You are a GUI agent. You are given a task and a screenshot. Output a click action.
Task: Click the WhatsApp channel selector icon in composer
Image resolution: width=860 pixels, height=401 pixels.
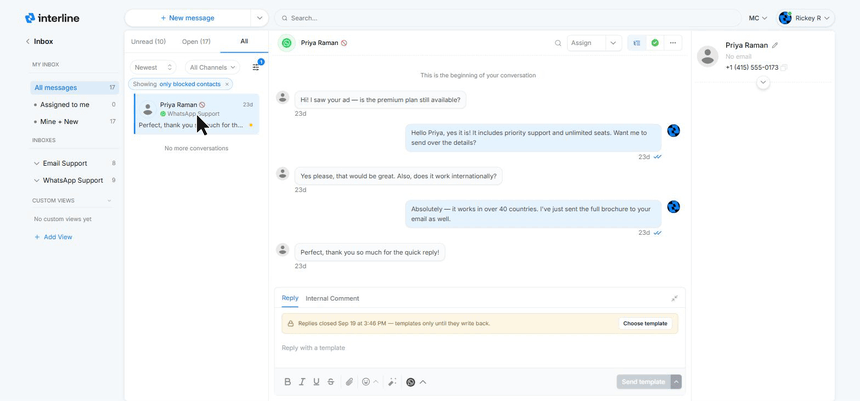coord(410,382)
